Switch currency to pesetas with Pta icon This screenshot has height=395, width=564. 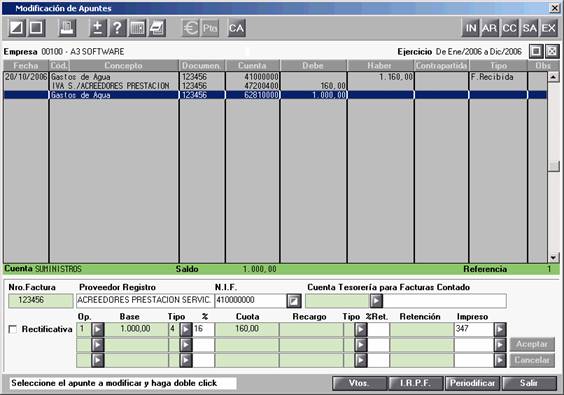click(210, 28)
